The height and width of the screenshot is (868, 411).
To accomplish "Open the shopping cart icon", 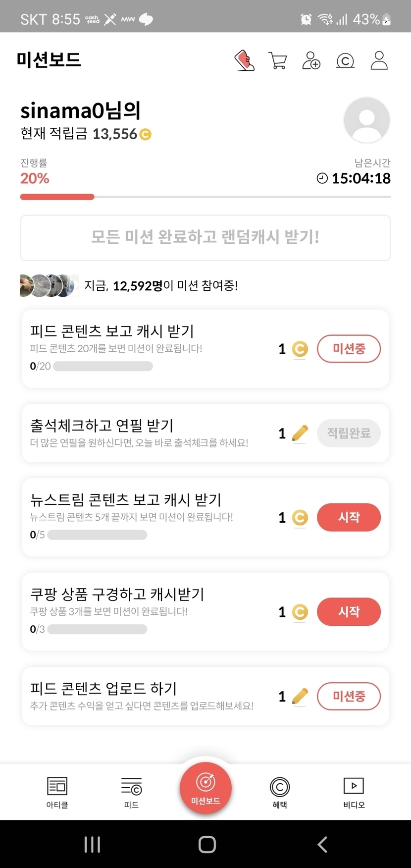I will pos(277,61).
